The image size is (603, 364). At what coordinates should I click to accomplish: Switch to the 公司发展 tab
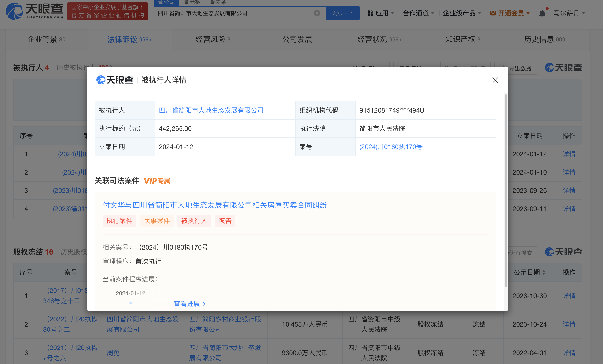click(x=297, y=39)
